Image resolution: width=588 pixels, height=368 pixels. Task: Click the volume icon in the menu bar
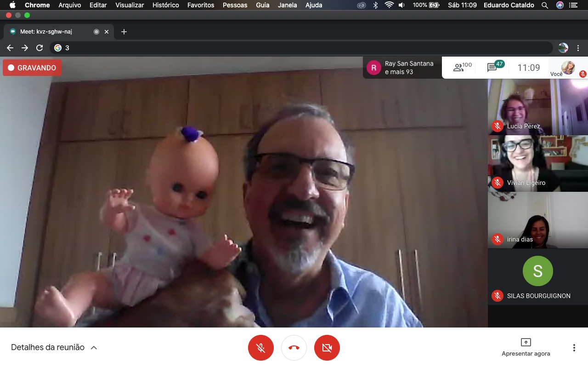(x=401, y=5)
